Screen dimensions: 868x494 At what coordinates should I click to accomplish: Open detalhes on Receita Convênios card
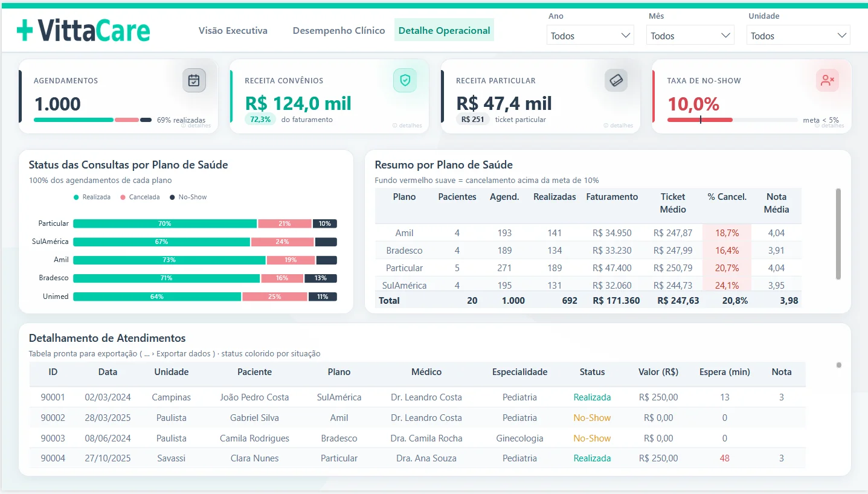point(407,126)
